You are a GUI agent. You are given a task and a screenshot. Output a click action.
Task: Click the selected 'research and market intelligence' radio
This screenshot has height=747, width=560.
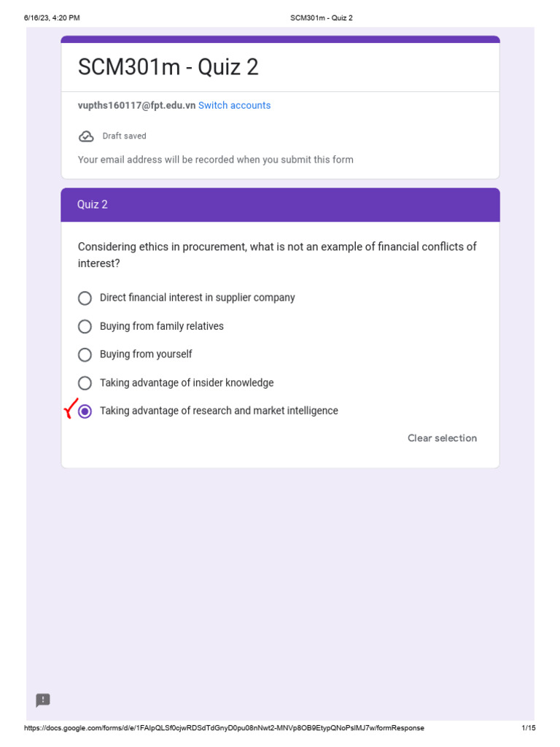coord(85,411)
